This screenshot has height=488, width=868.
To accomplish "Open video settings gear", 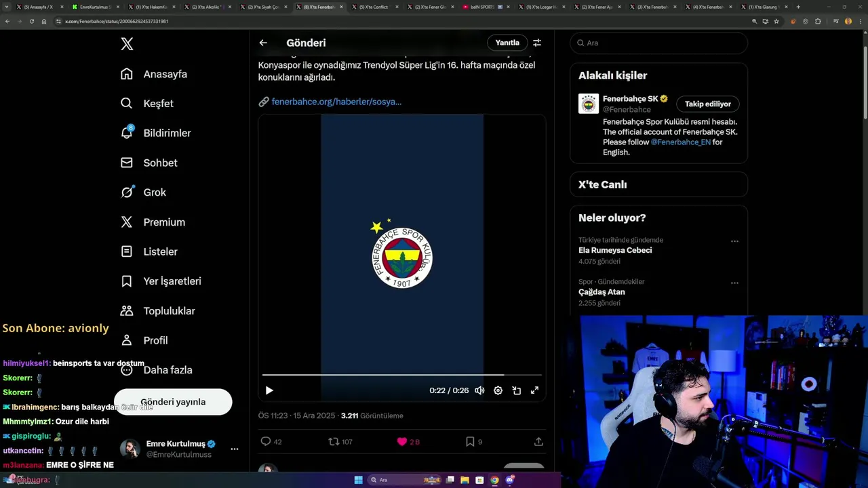I will 498,390.
